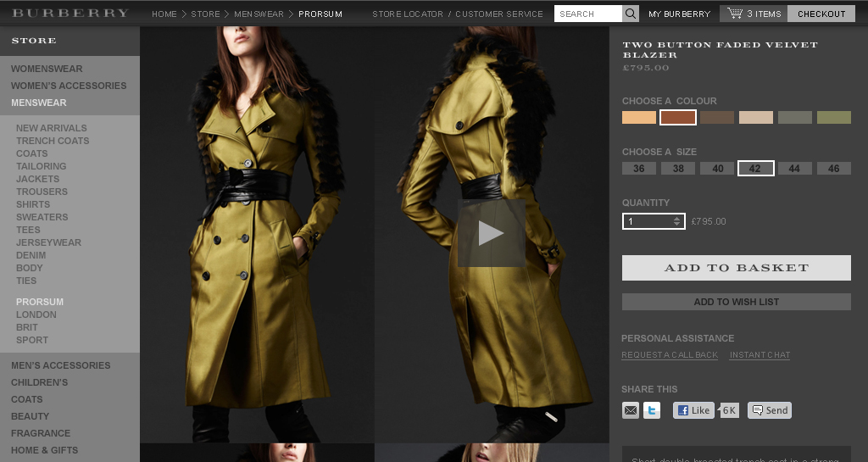
Task: Click into the search field
Action: click(588, 14)
